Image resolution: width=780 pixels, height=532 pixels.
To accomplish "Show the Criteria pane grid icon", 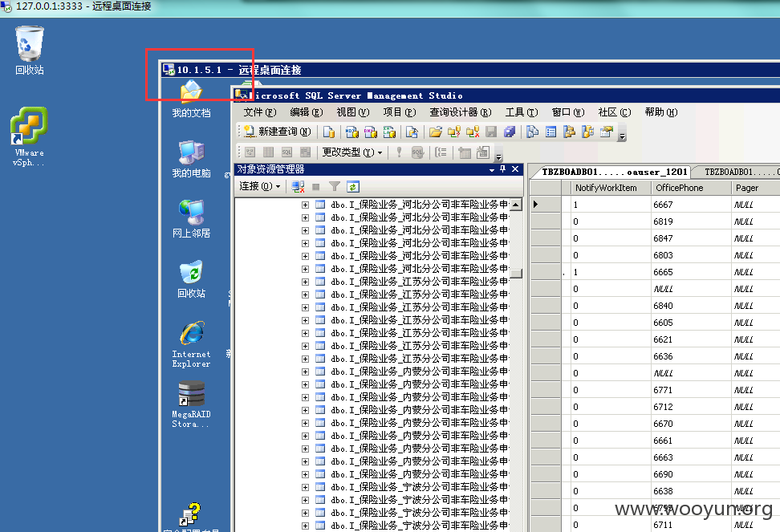I will coord(268,152).
